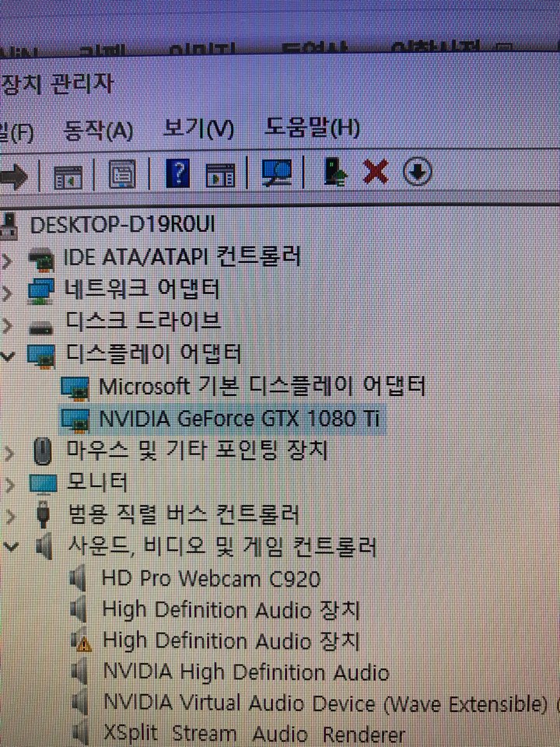
Task: Open the 도움말(H) menu
Action: (312, 127)
